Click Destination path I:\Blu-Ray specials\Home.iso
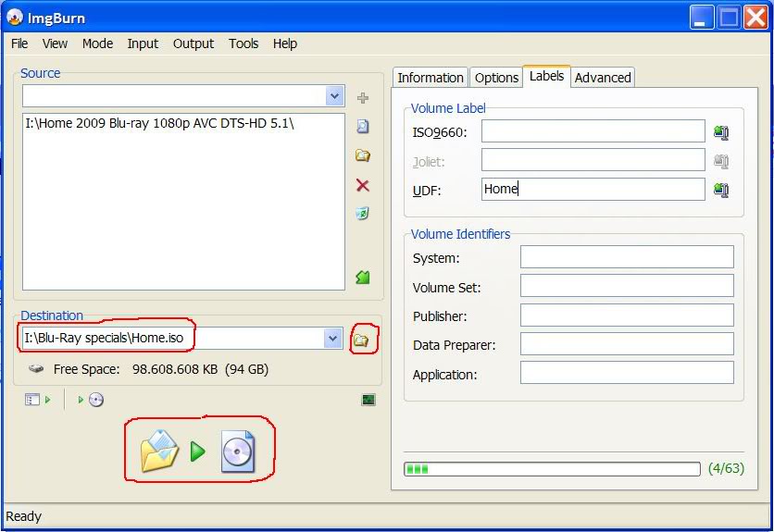Viewport: 774px width, 532px height. [x=104, y=338]
